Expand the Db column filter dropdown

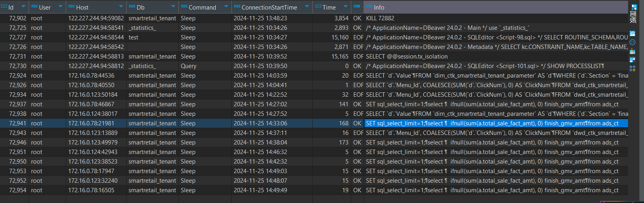[x=173, y=7]
